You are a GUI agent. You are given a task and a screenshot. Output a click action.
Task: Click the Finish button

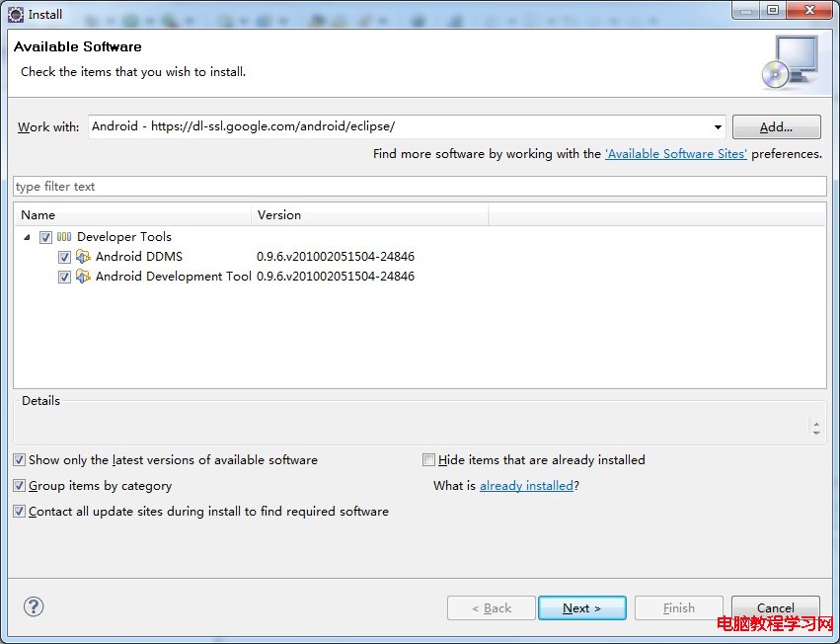(x=679, y=608)
